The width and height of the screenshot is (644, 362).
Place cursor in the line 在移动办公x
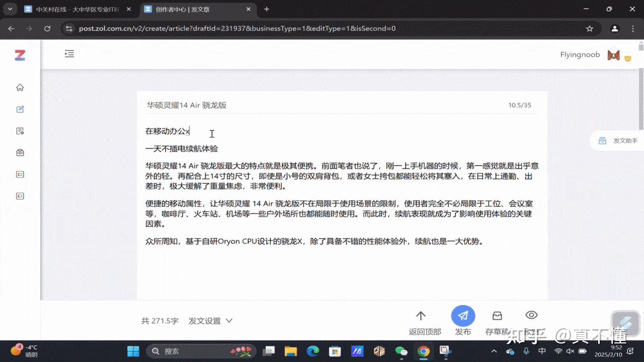(x=168, y=132)
